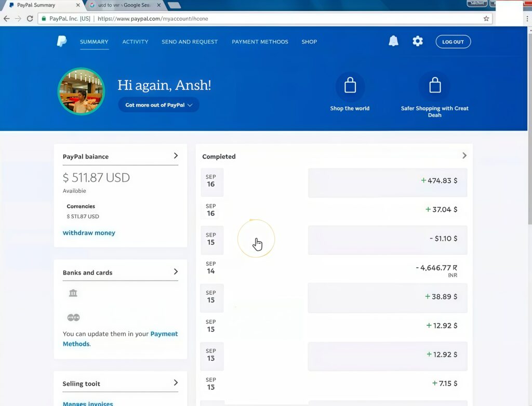Click the browser back arrow

pyautogui.click(x=7, y=19)
